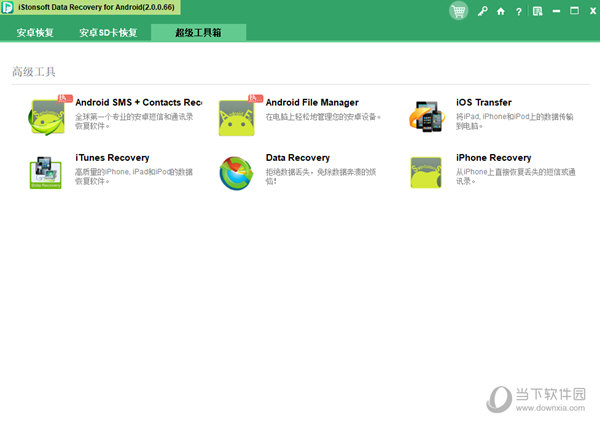Maximize the iStonsoft window
The height and width of the screenshot is (426, 600).
574,11
